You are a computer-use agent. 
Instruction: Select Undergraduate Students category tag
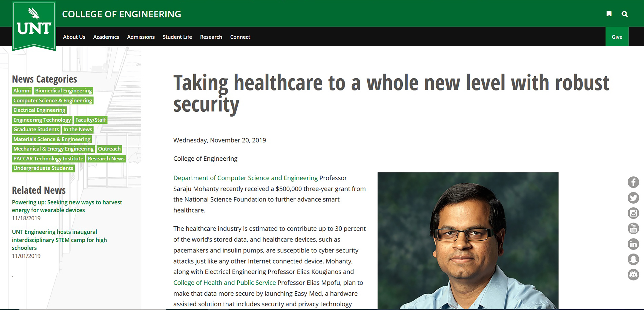(43, 168)
